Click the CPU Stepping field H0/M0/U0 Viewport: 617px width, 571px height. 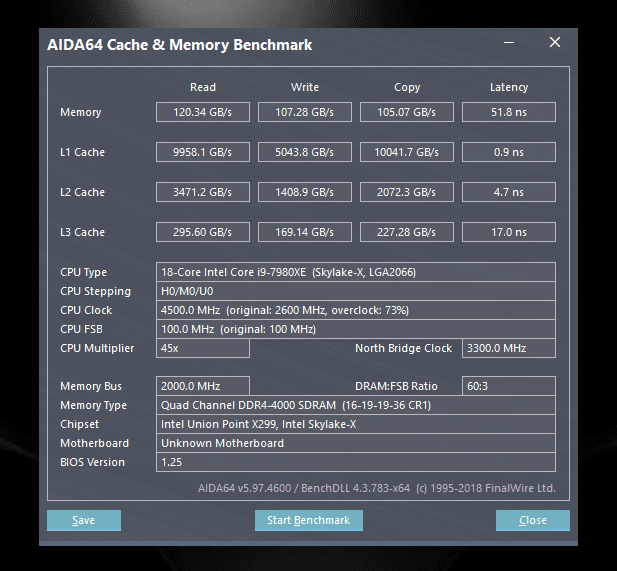(356, 291)
